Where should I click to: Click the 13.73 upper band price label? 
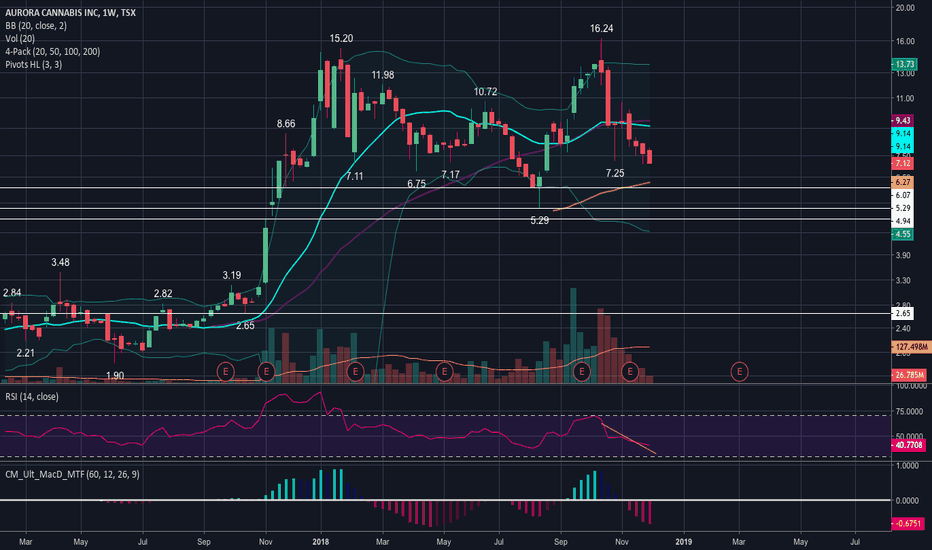click(x=904, y=64)
